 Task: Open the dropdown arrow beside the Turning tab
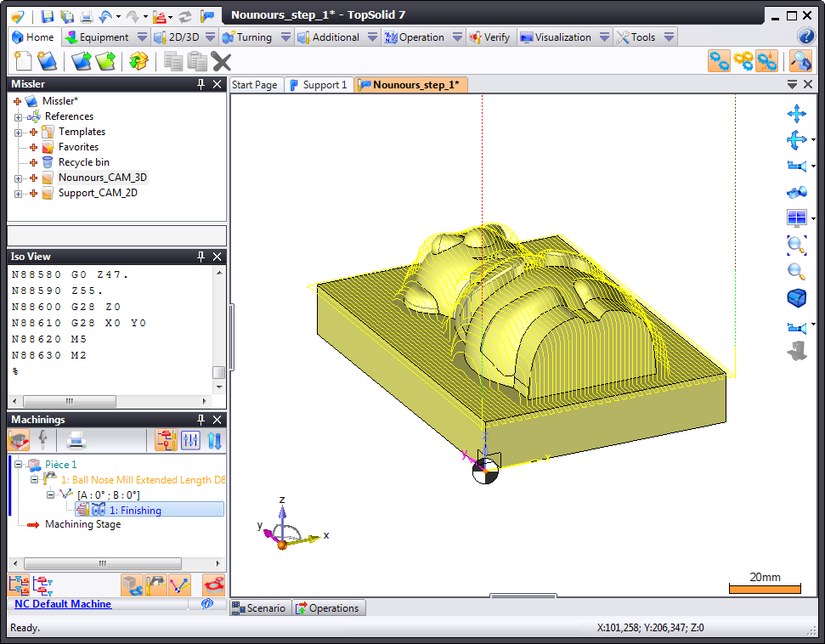[x=285, y=37]
